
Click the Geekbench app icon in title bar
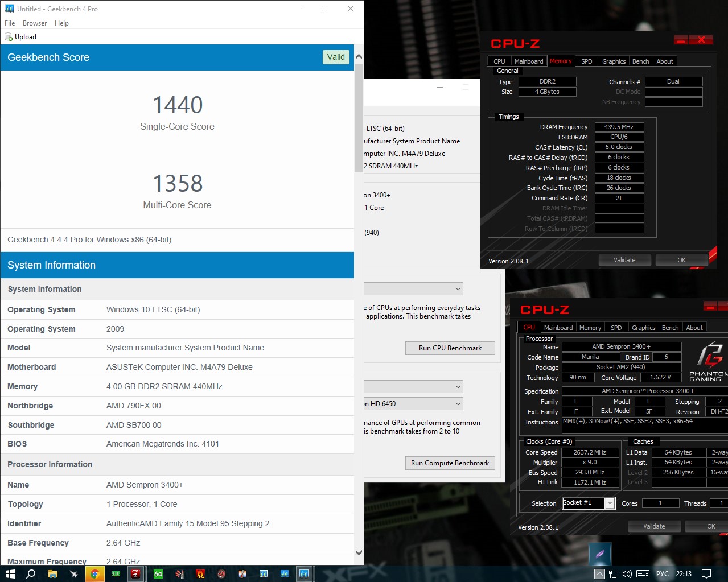click(x=9, y=9)
